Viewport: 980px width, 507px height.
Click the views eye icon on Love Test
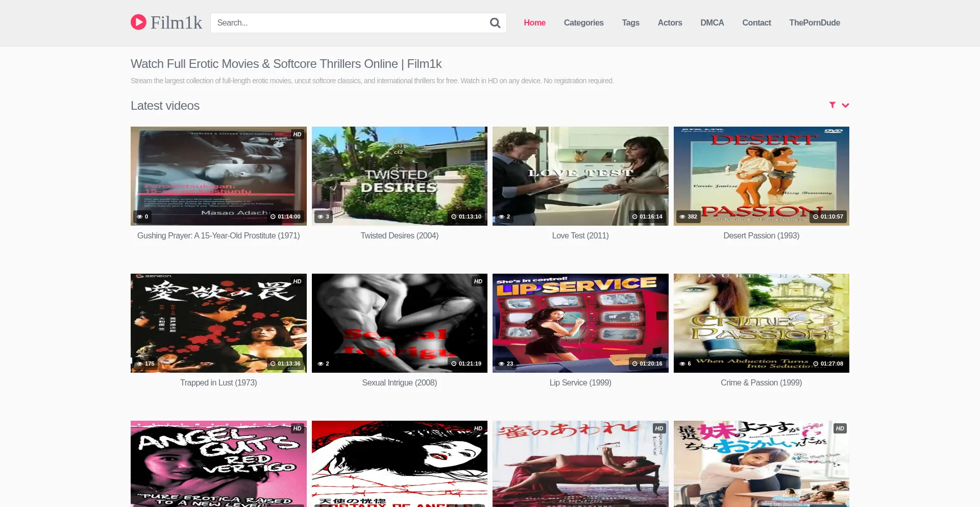[501, 216]
